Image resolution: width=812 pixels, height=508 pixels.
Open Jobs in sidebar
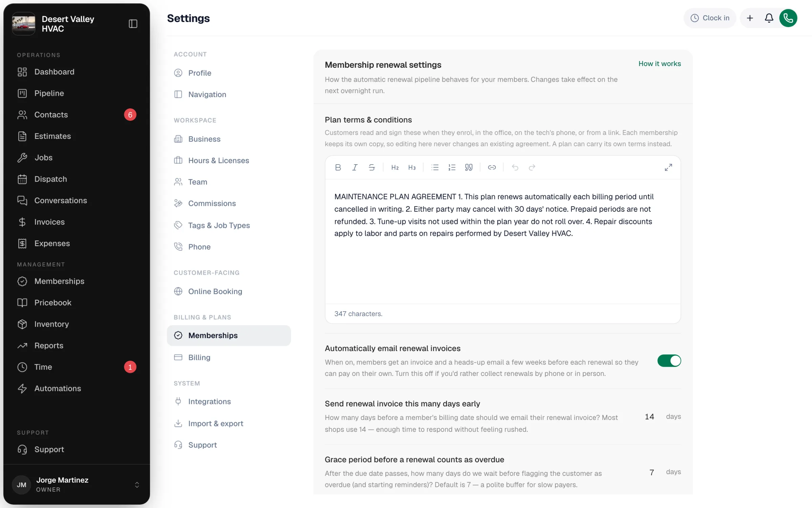tap(76, 157)
